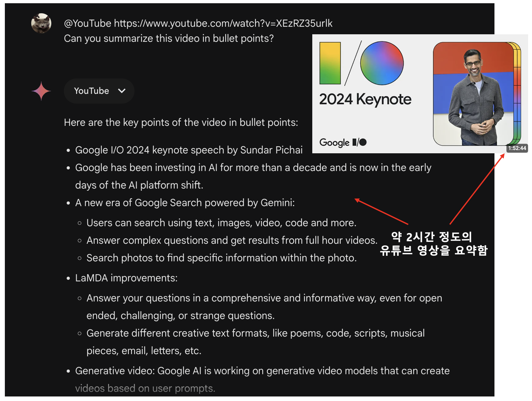Click bullet 'Google has been investing in AI'
The image size is (532, 401).
[253, 176]
